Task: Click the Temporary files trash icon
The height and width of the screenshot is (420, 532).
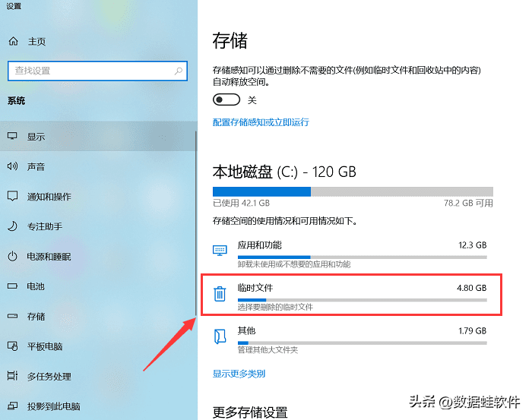Action: pyautogui.click(x=220, y=294)
